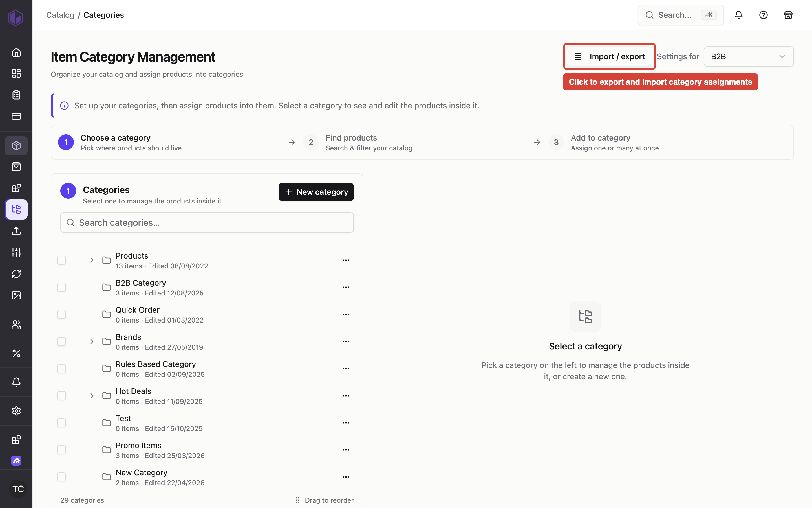This screenshot has height=508, width=812.
Task: Open the sliders adjustments sidebar icon
Action: (x=16, y=252)
